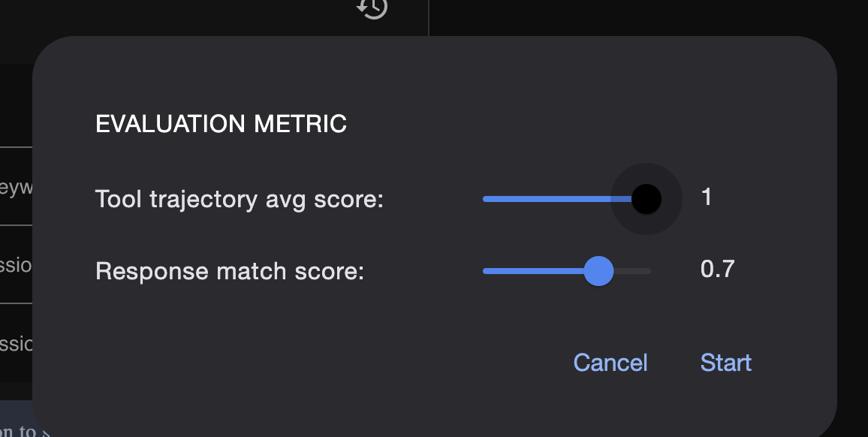Image resolution: width=868 pixels, height=437 pixels.
Task: Click the Tool trajectory score value 1
Action: (x=706, y=197)
